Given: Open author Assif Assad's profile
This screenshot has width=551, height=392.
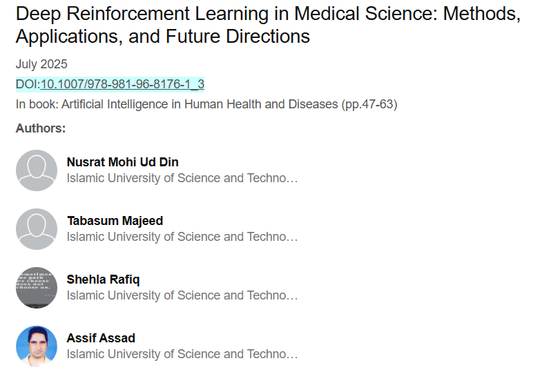Looking at the screenshot, I should (101, 338).
